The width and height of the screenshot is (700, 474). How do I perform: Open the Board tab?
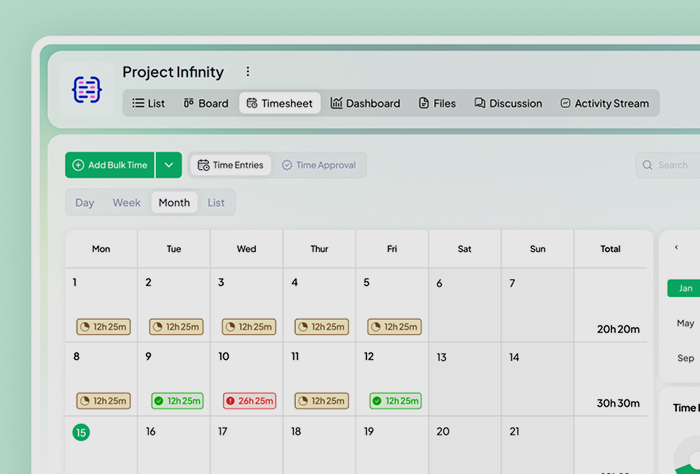click(x=206, y=103)
